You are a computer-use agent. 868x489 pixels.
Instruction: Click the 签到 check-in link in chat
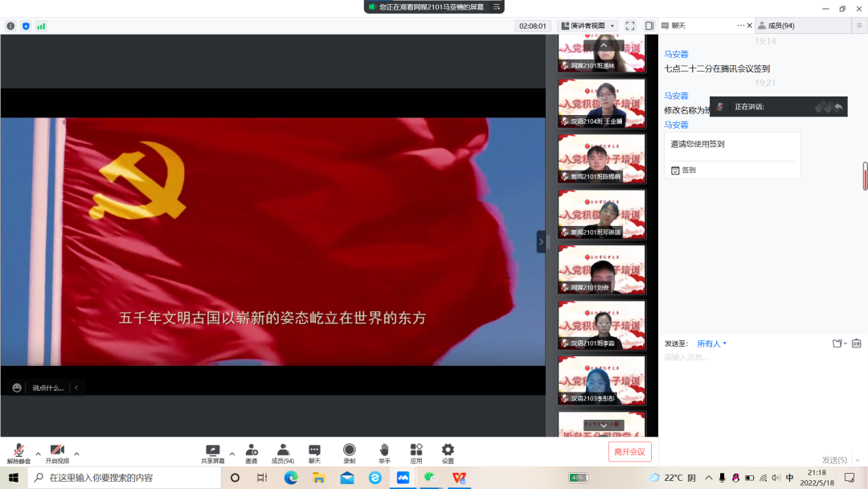tap(689, 171)
